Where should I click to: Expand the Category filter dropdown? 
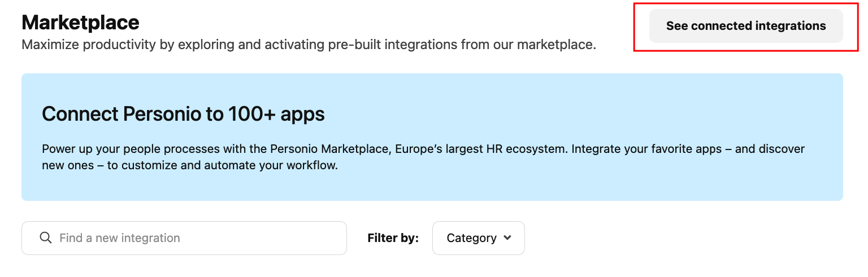pyautogui.click(x=479, y=238)
